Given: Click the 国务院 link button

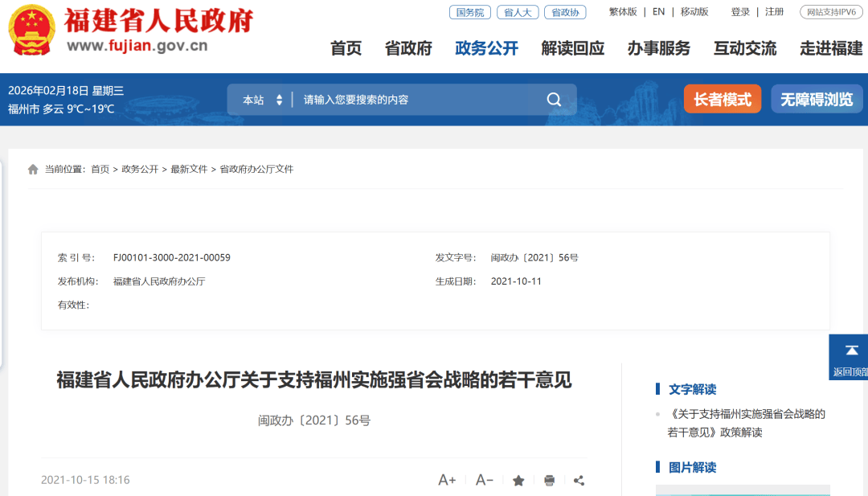Looking at the screenshot, I should 469,12.
